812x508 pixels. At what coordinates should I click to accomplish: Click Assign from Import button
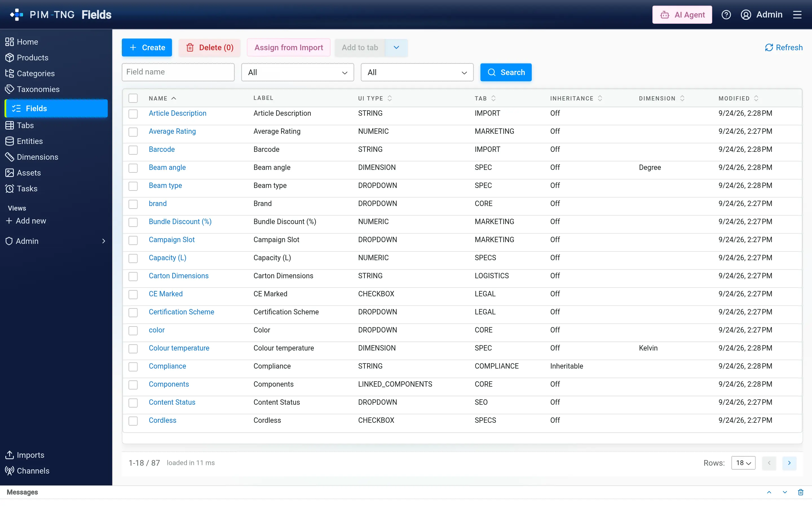288,47
